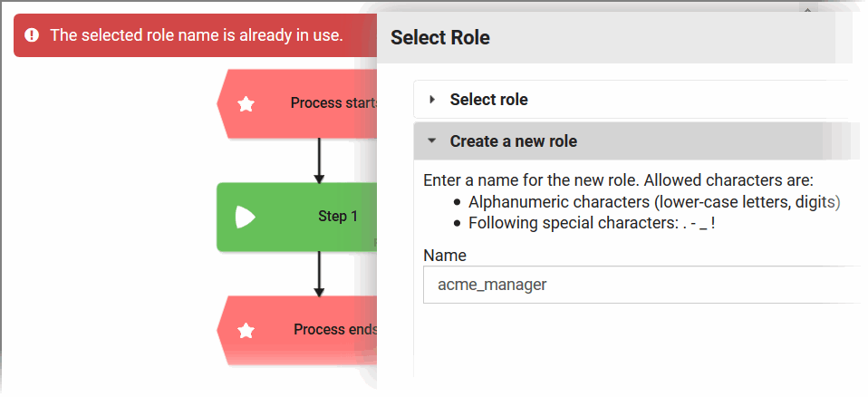Click the Name label above the field
Screen dimensions: 868x397
pyautogui.click(x=445, y=256)
